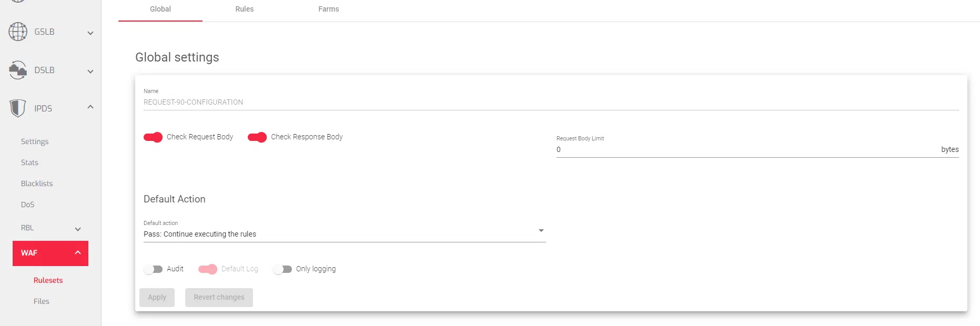
Task: Switch to the Rules tab
Action: [x=245, y=9]
